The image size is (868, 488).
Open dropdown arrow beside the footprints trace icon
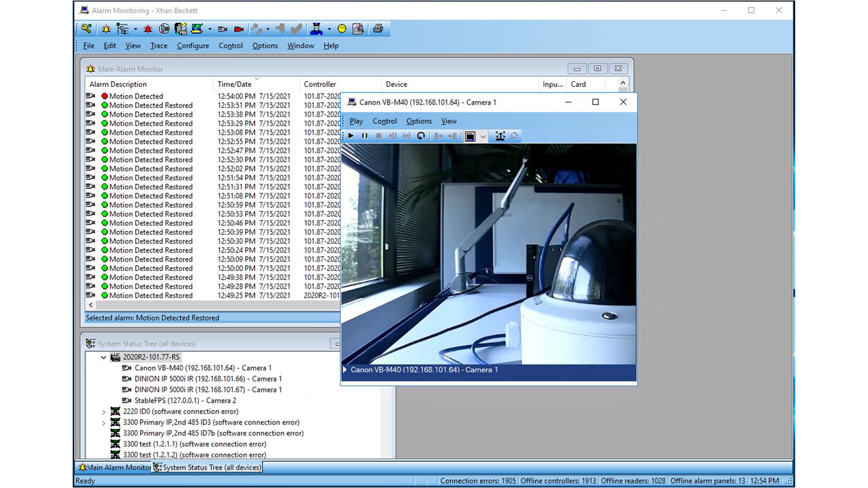point(268,29)
